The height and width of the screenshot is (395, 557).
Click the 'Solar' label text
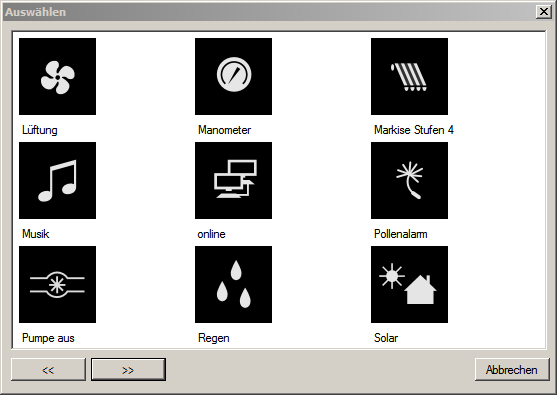coord(386,338)
